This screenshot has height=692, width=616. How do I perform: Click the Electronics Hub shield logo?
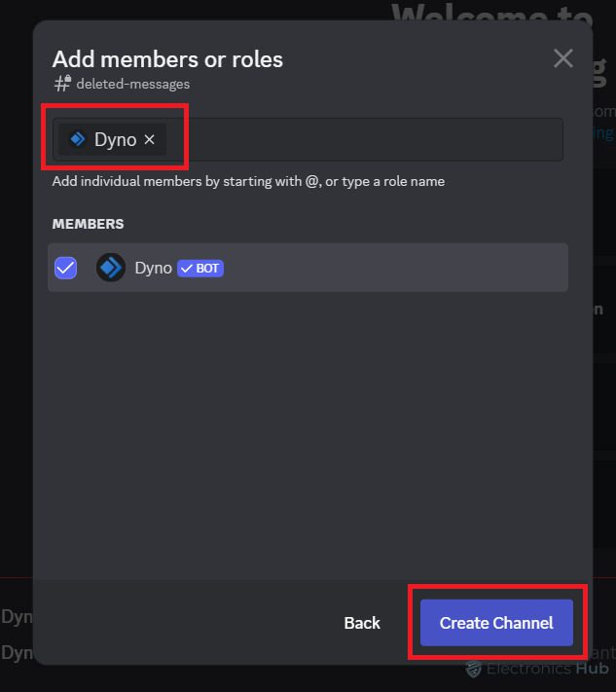click(x=474, y=669)
